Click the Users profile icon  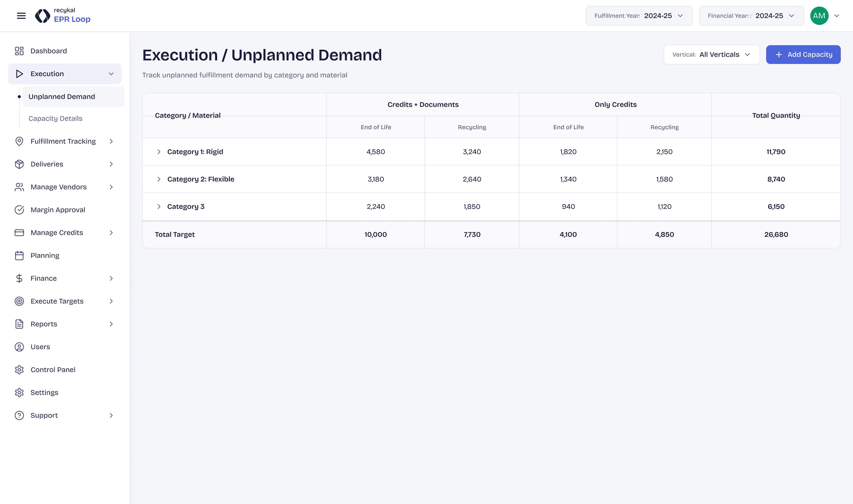point(19,347)
